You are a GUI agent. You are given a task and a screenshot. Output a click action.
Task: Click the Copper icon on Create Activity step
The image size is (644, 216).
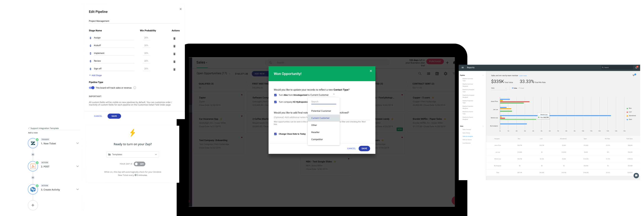(33, 189)
